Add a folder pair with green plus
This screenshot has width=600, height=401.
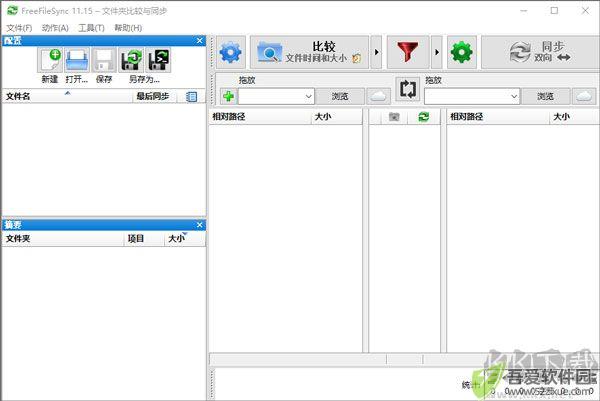(x=228, y=96)
